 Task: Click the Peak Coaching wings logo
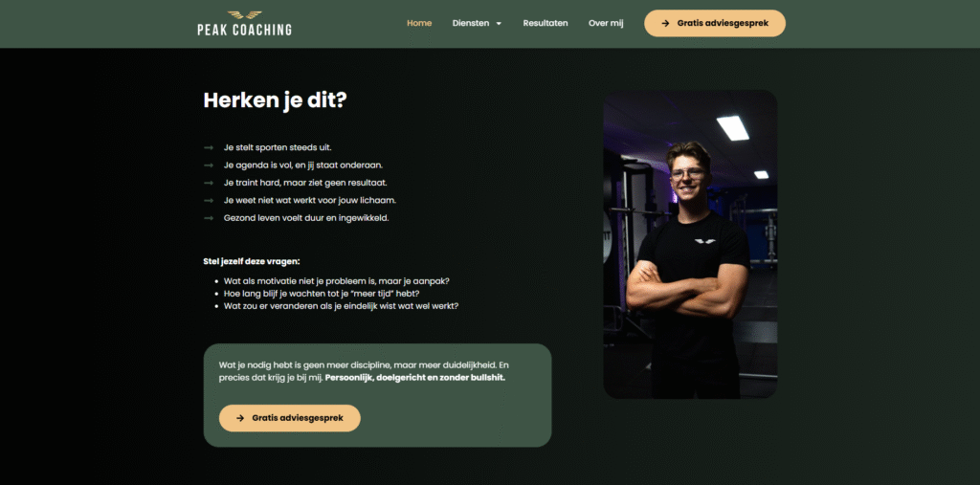[244, 14]
